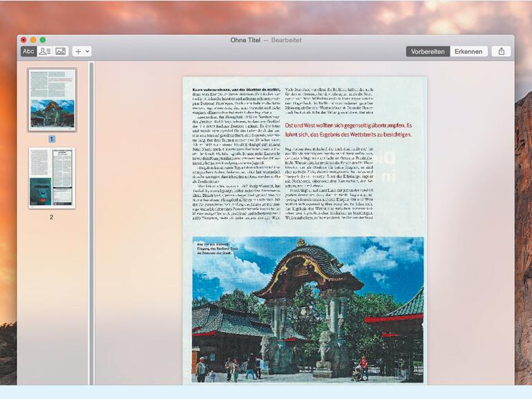Image resolution: width=532 pixels, height=399 pixels.
Task: Switch to image mode icon
Action: click(x=60, y=51)
